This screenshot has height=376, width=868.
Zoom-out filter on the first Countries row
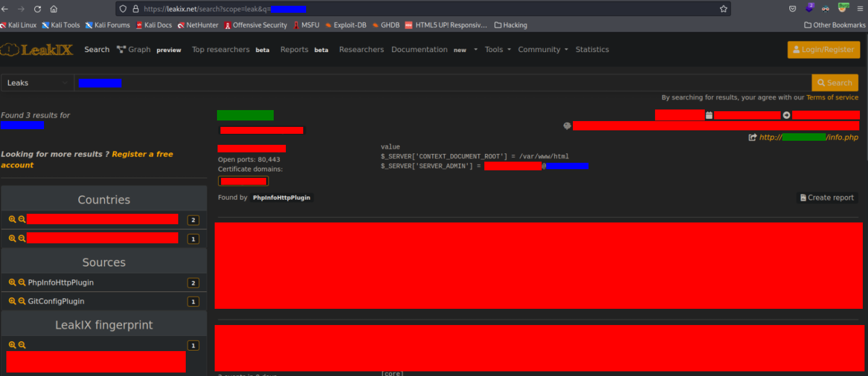point(22,220)
